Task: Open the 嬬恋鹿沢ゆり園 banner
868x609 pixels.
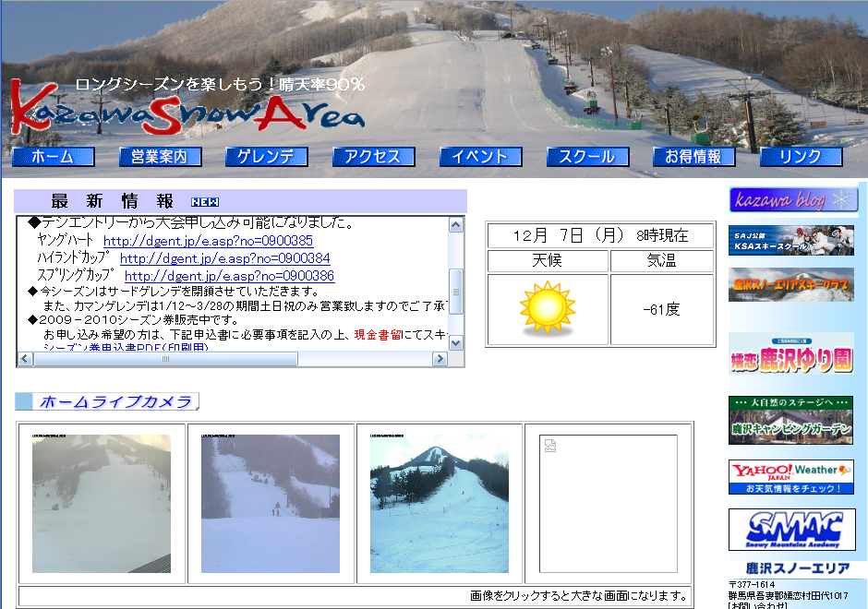Action: pyautogui.click(x=791, y=354)
